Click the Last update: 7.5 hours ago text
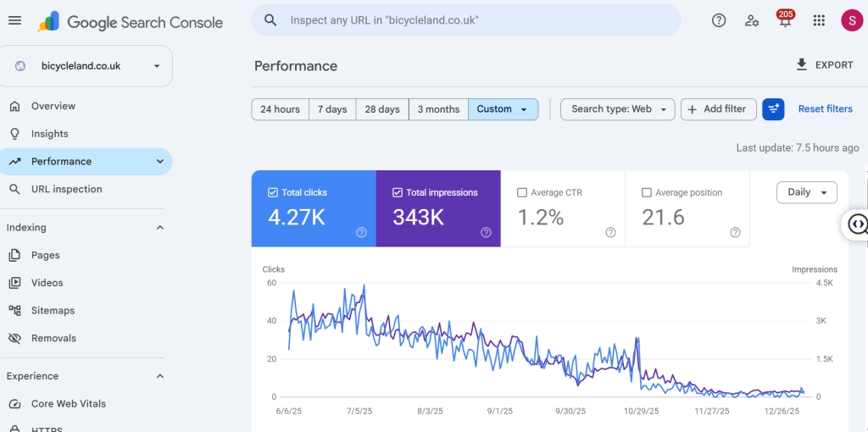868x432 pixels. 798,147
